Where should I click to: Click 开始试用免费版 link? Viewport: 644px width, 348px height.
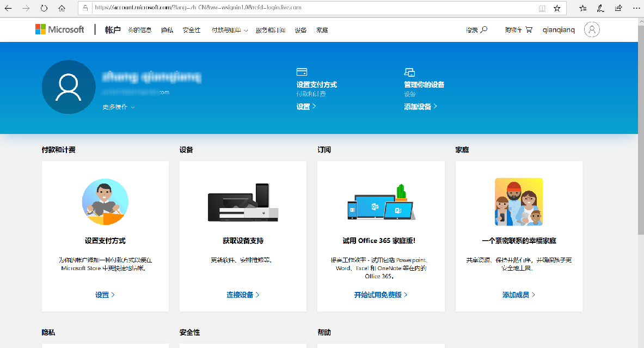point(381,295)
